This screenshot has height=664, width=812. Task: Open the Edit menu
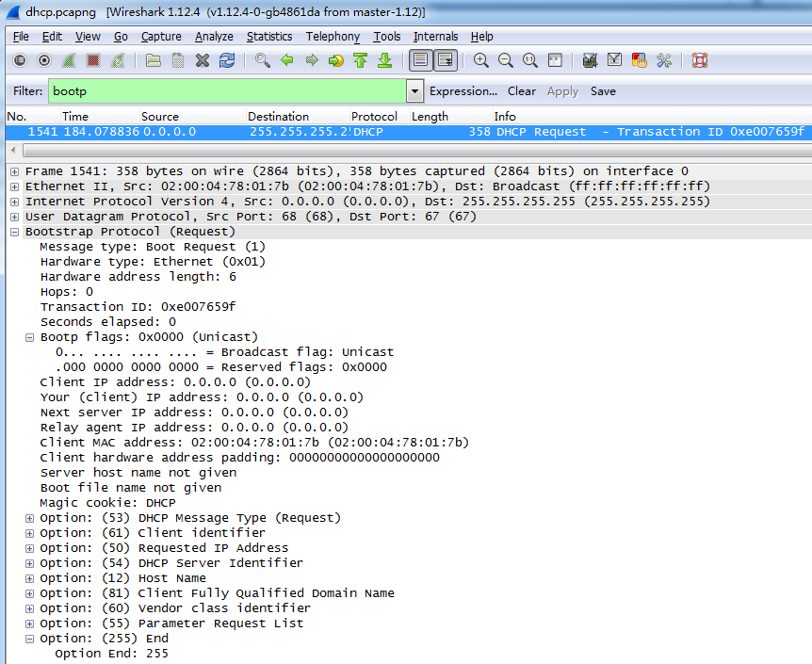(52, 37)
